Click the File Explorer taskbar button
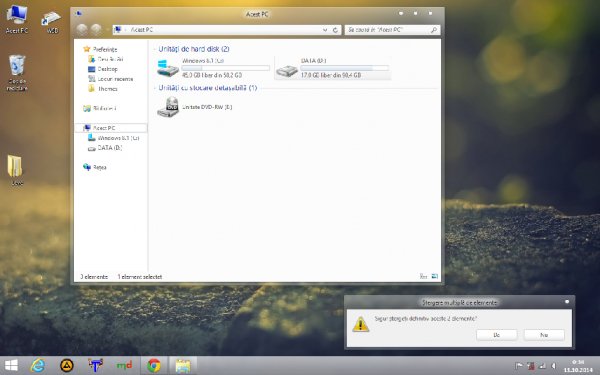The image size is (600, 375). [183, 365]
